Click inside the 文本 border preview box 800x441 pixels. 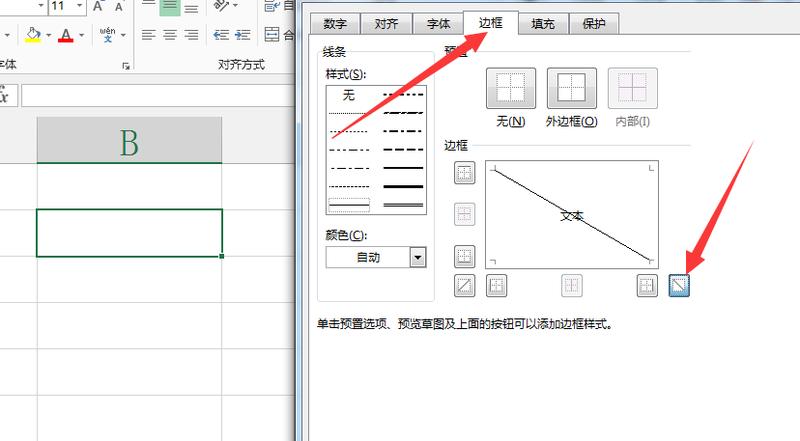(x=571, y=215)
